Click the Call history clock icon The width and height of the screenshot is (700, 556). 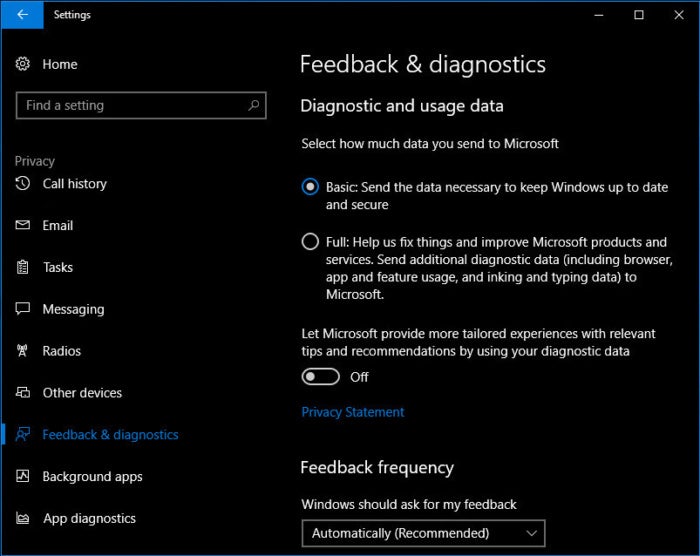tap(23, 183)
